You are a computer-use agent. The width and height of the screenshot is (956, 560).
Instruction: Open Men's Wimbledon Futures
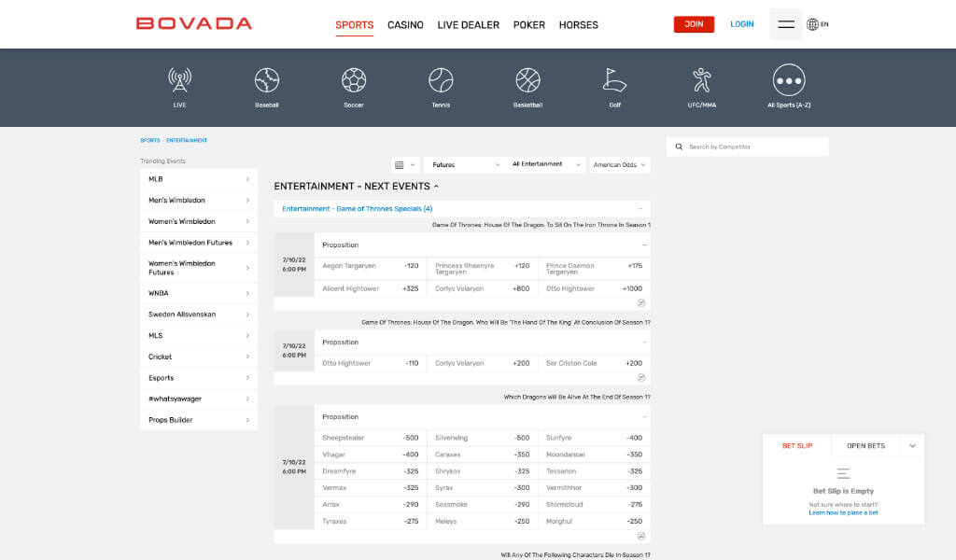coord(199,243)
